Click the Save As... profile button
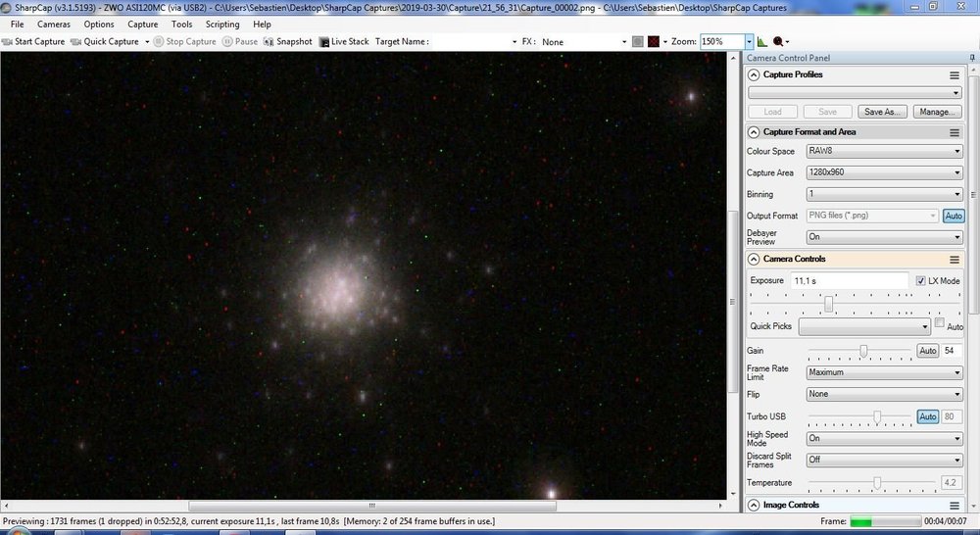The width and height of the screenshot is (980, 535). pyautogui.click(x=882, y=112)
